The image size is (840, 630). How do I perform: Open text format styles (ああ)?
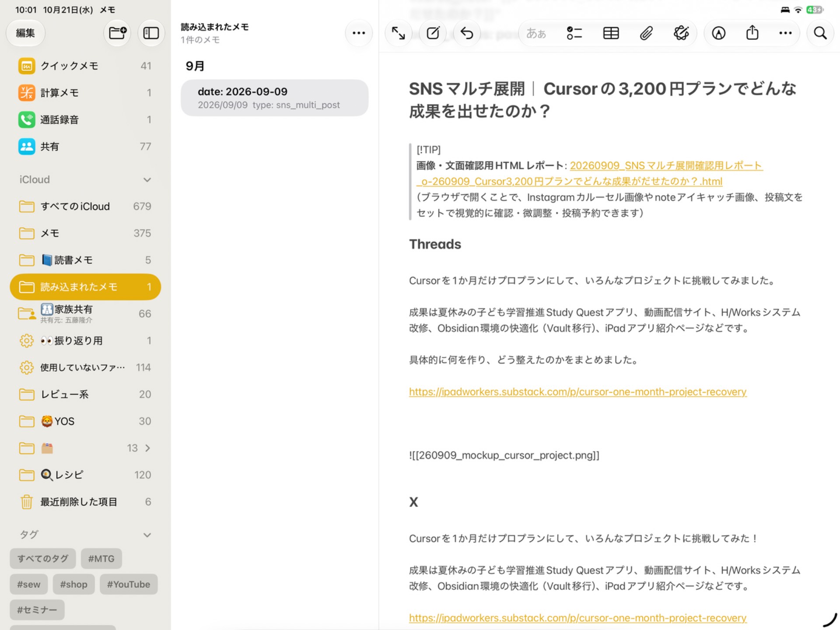point(536,33)
